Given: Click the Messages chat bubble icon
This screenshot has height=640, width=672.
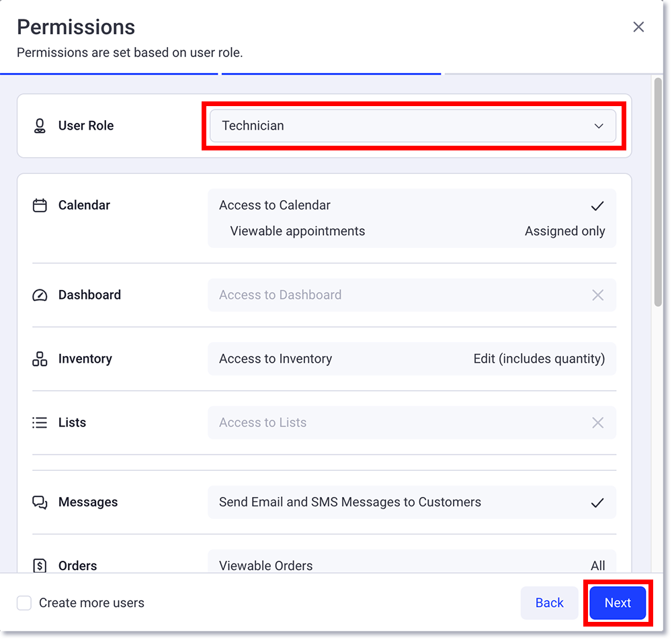Looking at the screenshot, I should (x=40, y=502).
